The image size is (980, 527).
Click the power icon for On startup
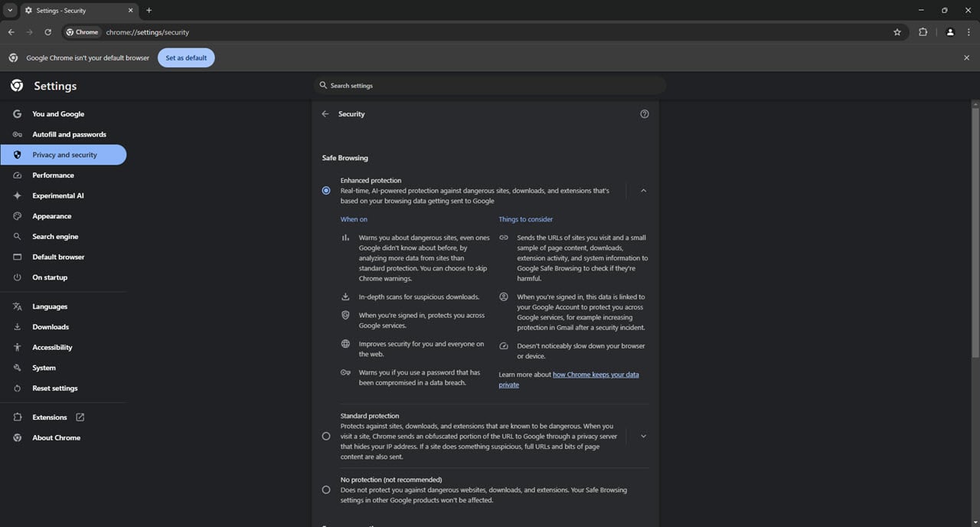17,277
